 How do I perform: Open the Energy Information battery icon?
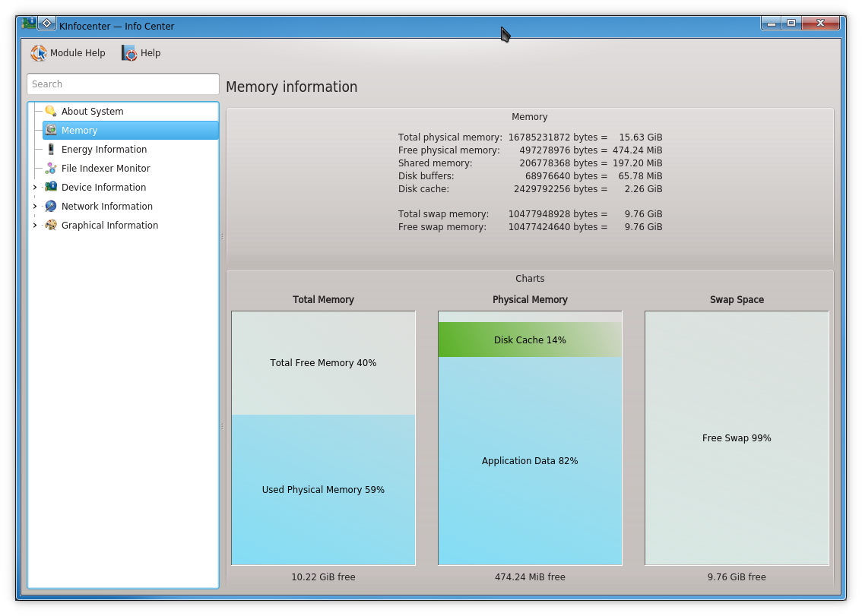click(x=51, y=150)
